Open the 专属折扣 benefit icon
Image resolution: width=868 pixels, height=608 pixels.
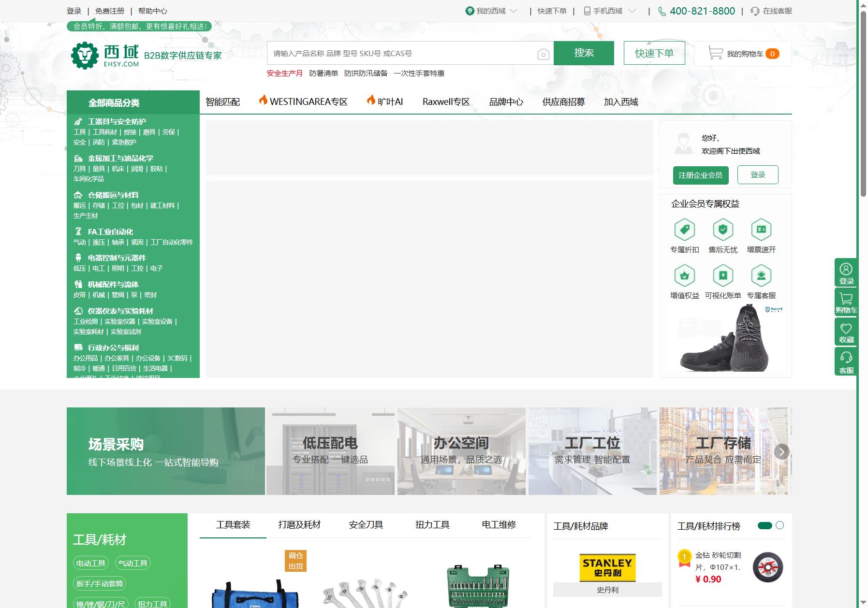pyautogui.click(x=684, y=230)
